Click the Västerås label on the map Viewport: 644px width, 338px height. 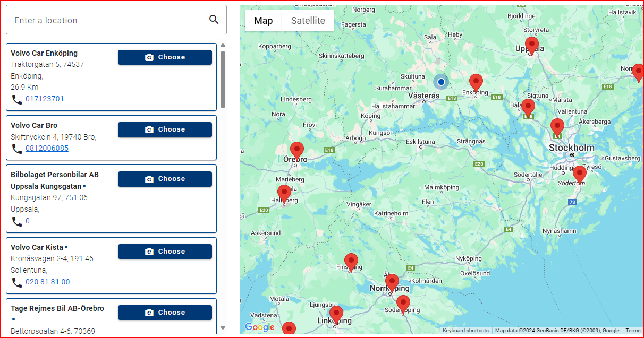(x=424, y=96)
